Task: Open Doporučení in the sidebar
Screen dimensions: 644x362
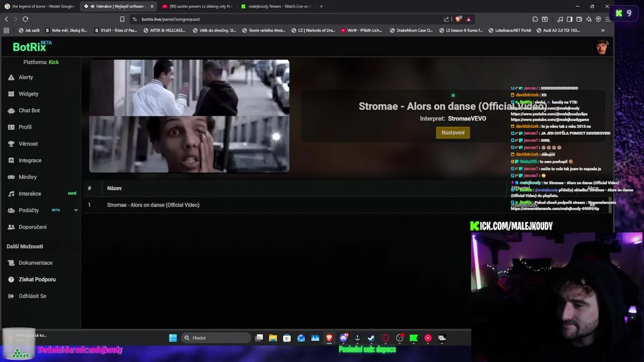Action: pos(33,227)
